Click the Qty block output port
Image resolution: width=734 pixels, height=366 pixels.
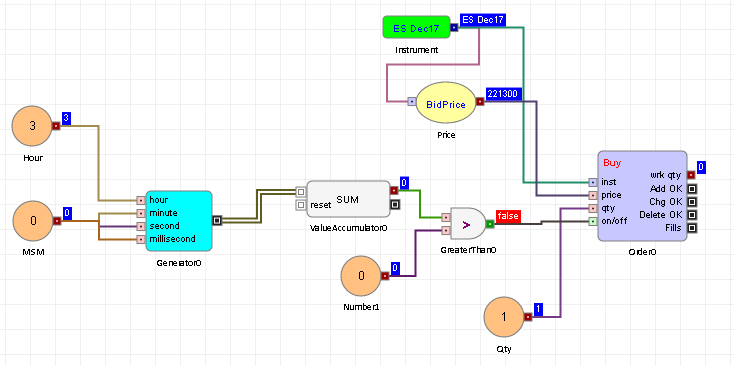pos(528,317)
